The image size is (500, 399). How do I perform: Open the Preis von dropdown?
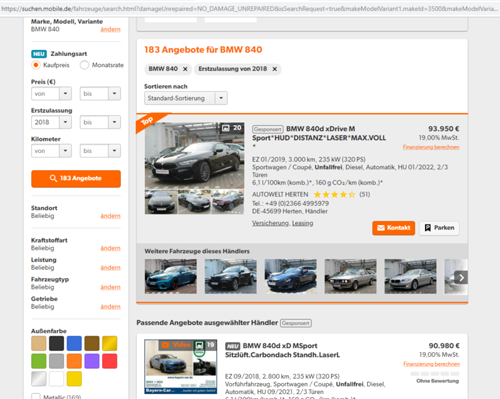click(x=51, y=94)
